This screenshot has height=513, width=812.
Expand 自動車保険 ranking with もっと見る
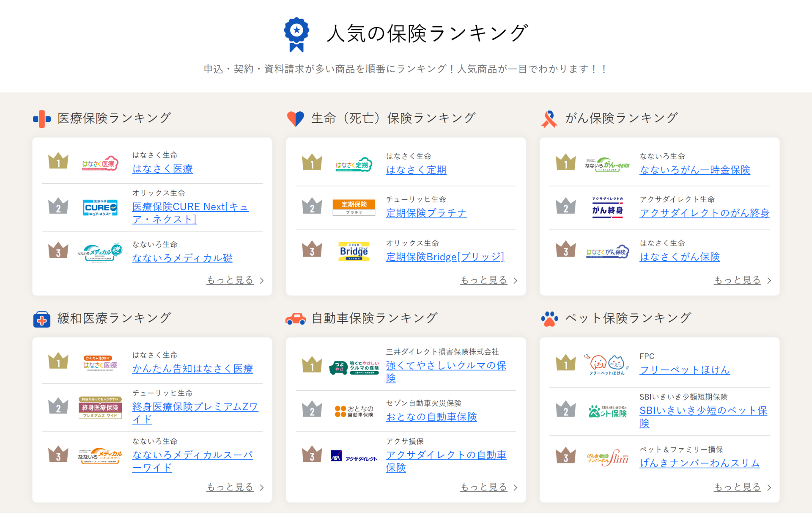pos(484,487)
